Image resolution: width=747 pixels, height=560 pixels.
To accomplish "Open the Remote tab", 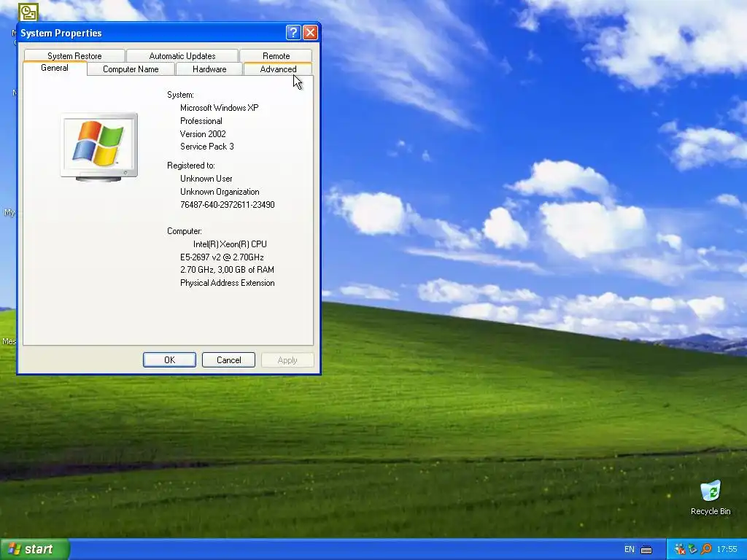I will click(x=276, y=55).
